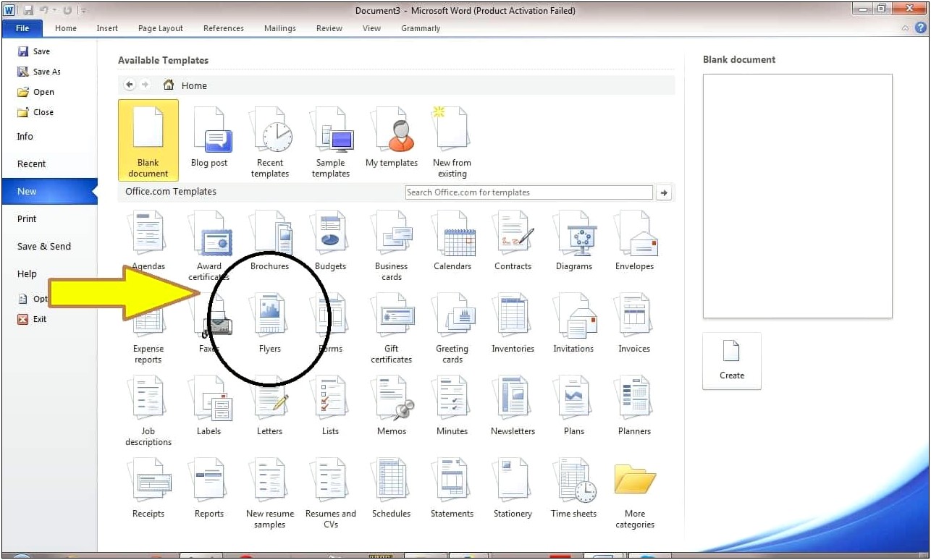Open Job descriptions templates
This screenshot has height=560, width=931.
[x=148, y=411]
